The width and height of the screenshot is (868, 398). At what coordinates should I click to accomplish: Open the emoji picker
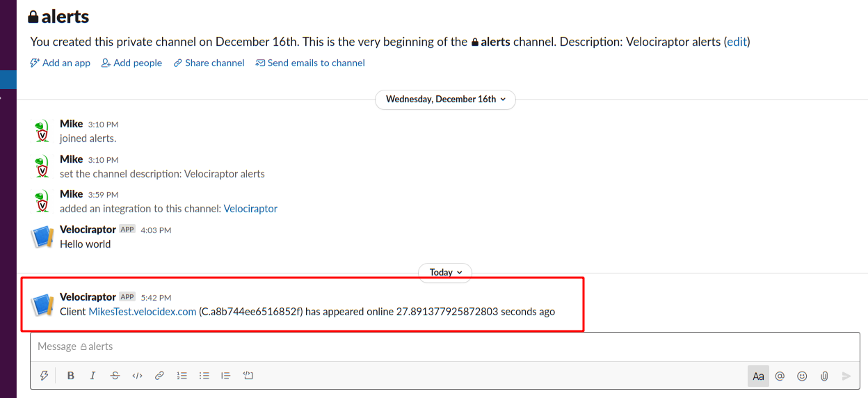802,376
